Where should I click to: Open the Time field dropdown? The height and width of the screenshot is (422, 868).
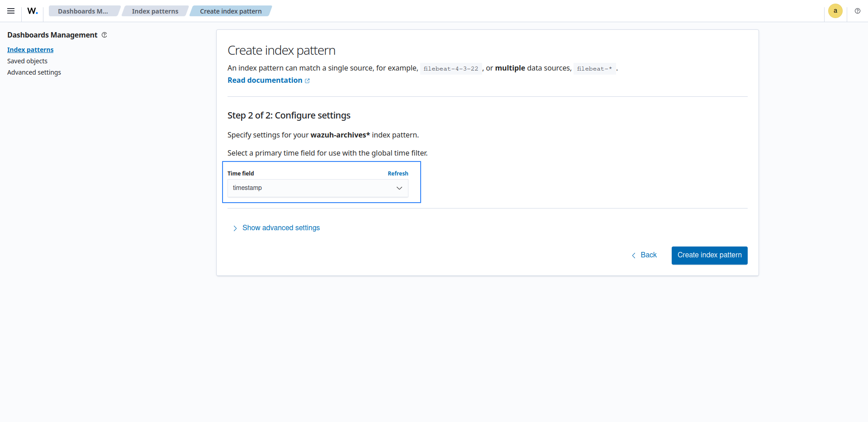pos(312,188)
